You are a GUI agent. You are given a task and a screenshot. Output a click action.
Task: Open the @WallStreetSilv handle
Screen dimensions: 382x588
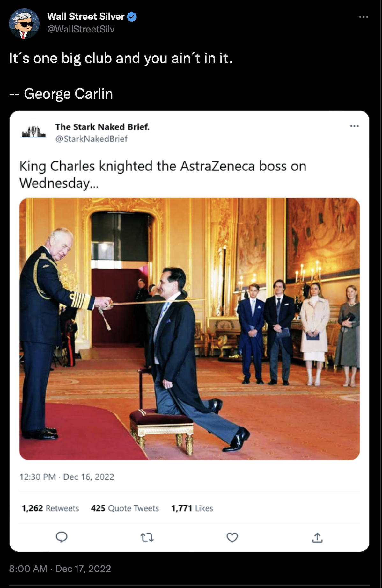[81, 29]
